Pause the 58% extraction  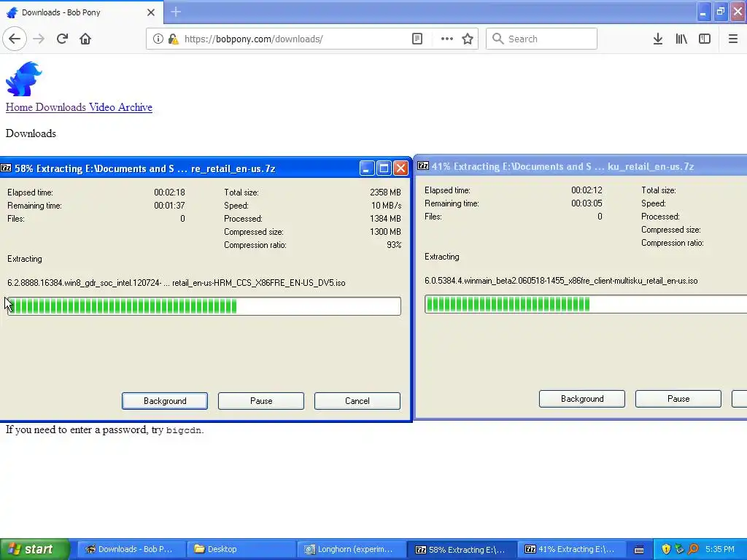261,401
